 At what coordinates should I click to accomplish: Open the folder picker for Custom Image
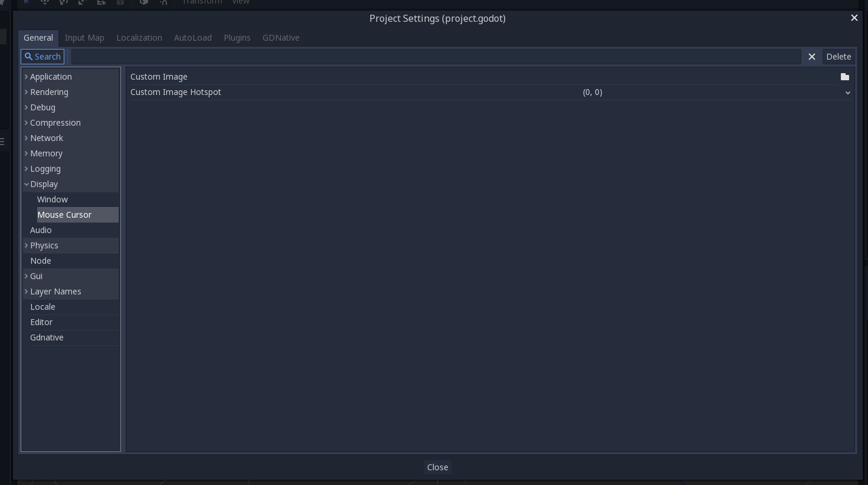(844, 77)
